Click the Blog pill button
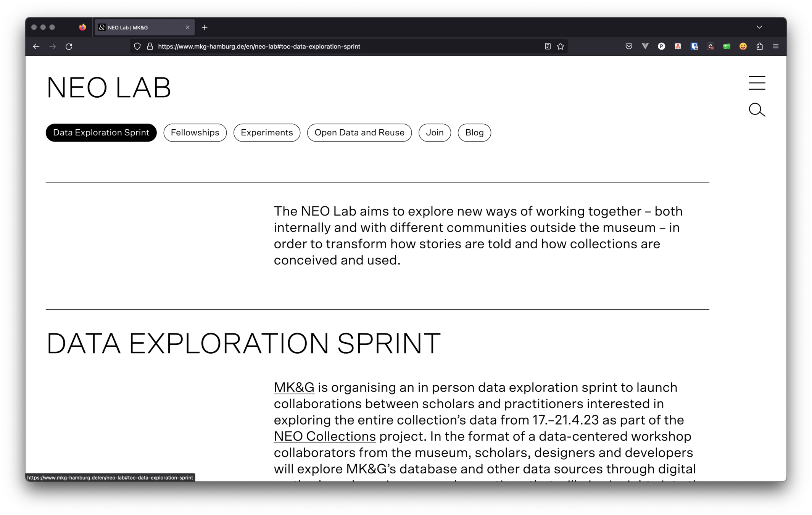The image size is (812, 515). point(474,133)
